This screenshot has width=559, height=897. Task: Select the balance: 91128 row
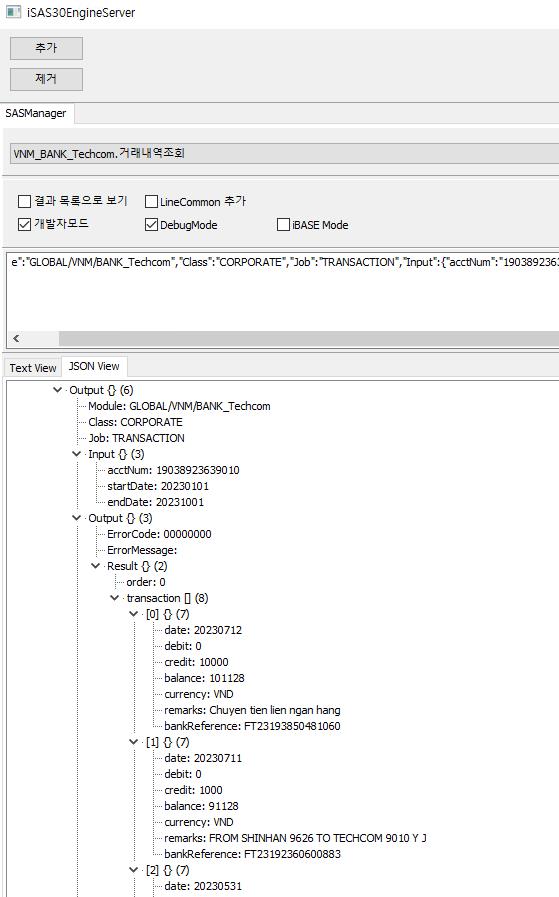[201, 807]
